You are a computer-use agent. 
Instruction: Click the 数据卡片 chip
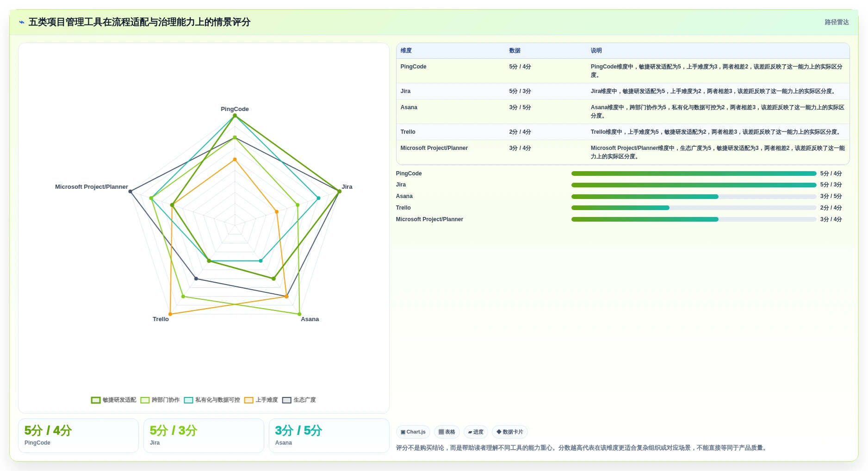510,432
